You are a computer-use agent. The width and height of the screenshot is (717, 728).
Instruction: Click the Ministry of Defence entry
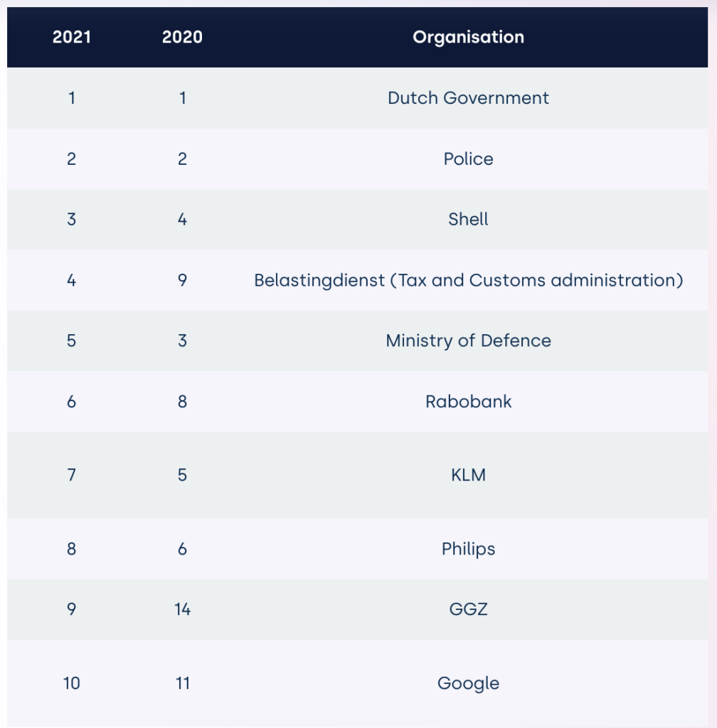pyautogui.click(x=468, y=341)
